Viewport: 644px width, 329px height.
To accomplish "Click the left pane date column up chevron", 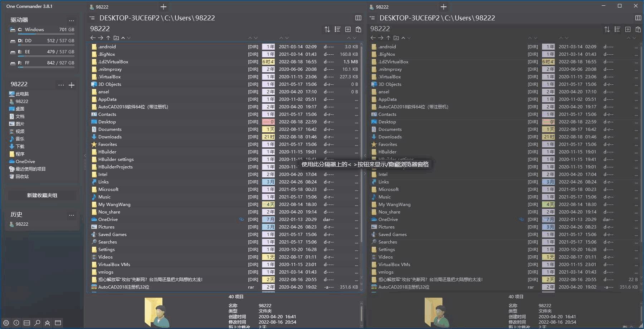I will tap(282, 38).
